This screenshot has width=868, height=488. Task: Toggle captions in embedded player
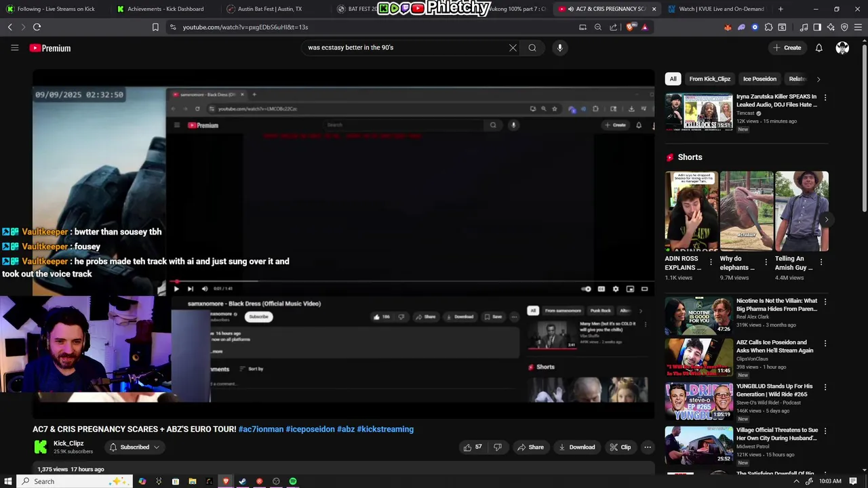point(601,289)
